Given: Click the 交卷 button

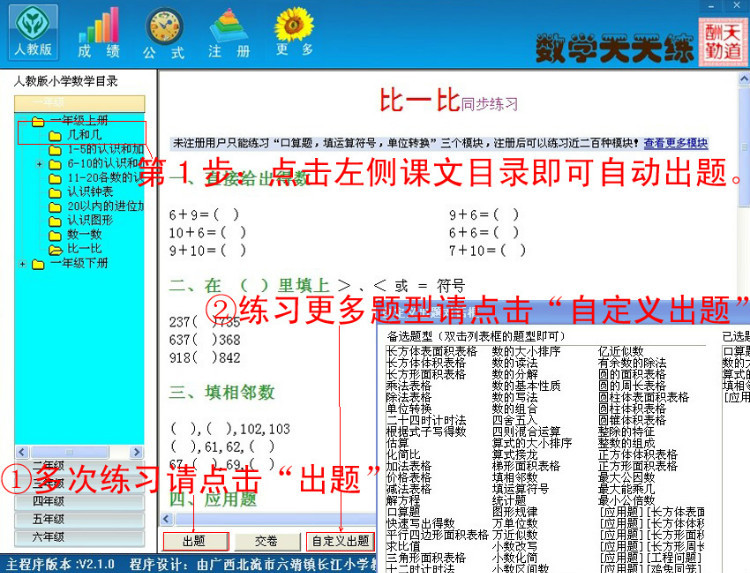Looking at the screenshot, I should [266, 541].
